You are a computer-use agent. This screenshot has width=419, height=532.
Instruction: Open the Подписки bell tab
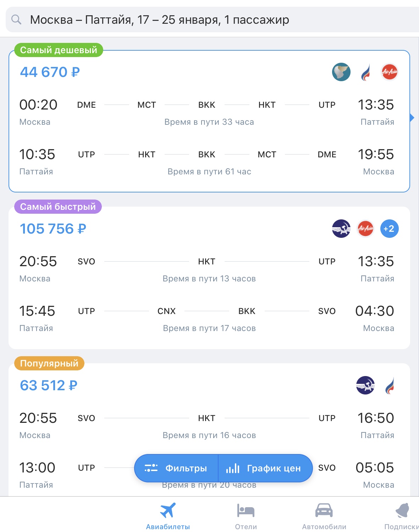click(402, 516)
